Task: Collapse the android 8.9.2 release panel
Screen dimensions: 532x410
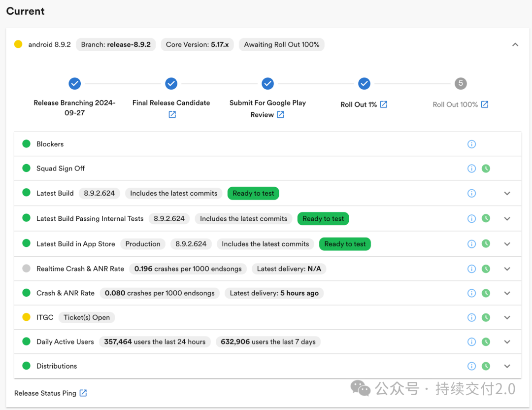Action: point(515,44)
